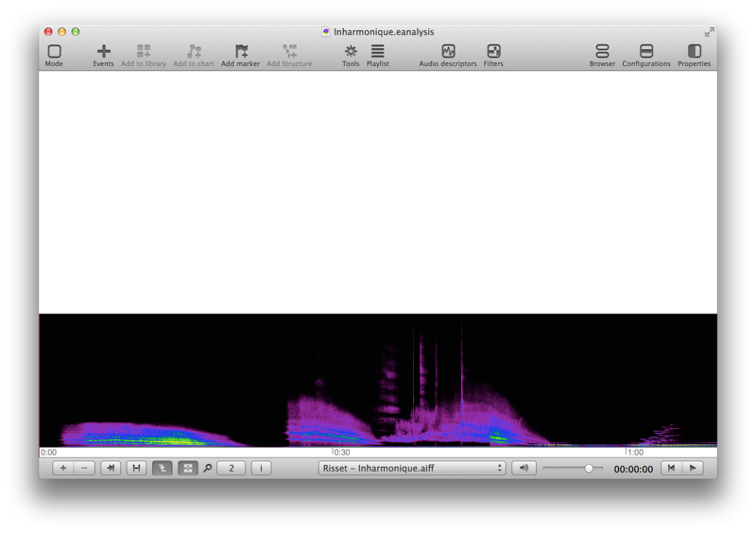Click the Inharmonique.eanalysis title document icon
756x533 pixels.
click(x=326, y=32)
